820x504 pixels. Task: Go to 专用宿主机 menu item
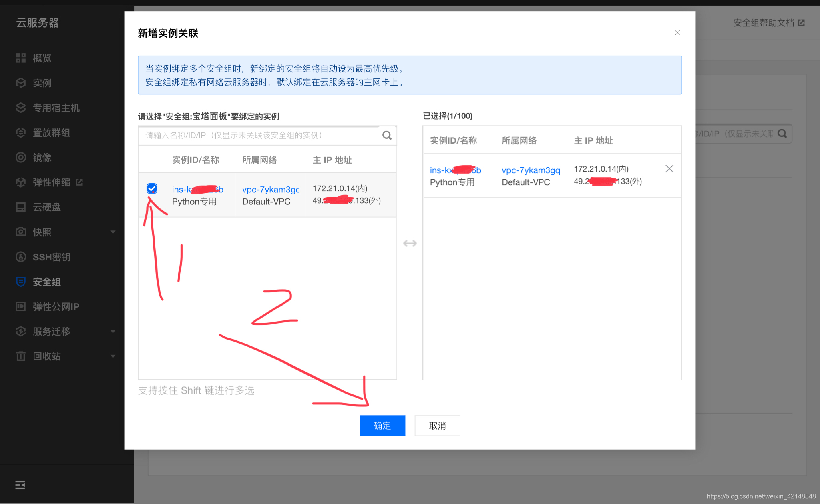(x=56, y=108)
